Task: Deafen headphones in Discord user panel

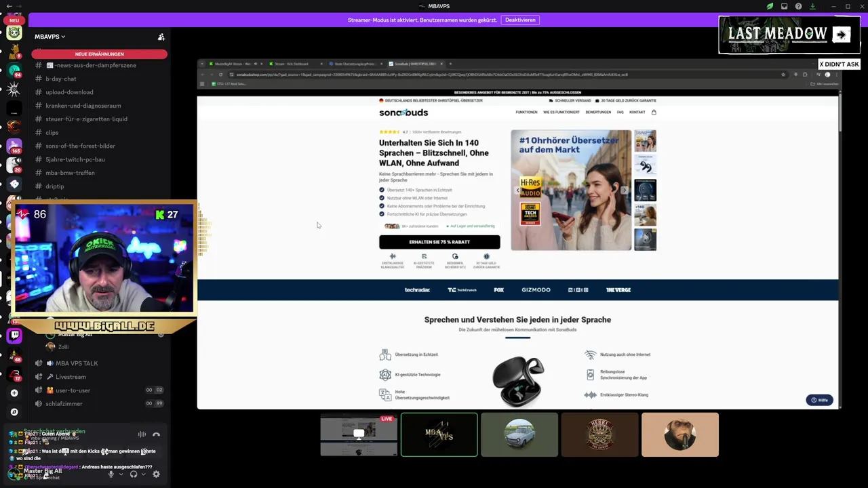Action: pos(134,474)
